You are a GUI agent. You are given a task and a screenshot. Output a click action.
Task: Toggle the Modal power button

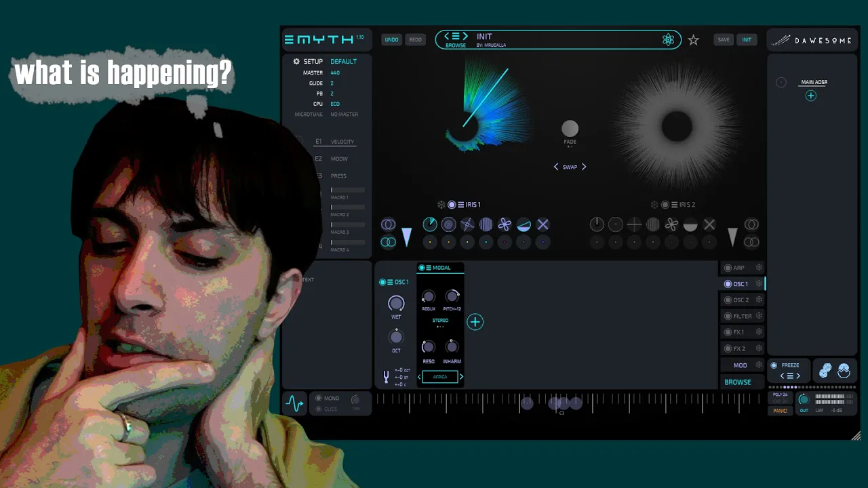point(422,268)
